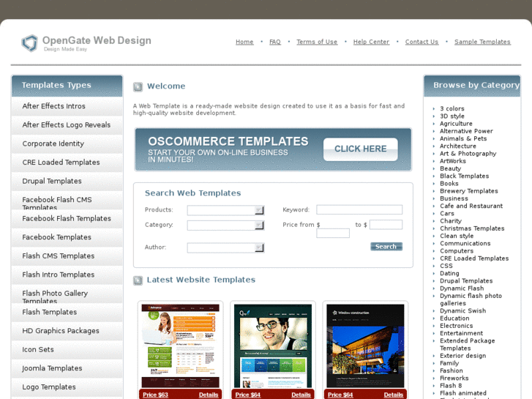Select Facebook Templates type

pyautogui.click(x=67, y=237)
